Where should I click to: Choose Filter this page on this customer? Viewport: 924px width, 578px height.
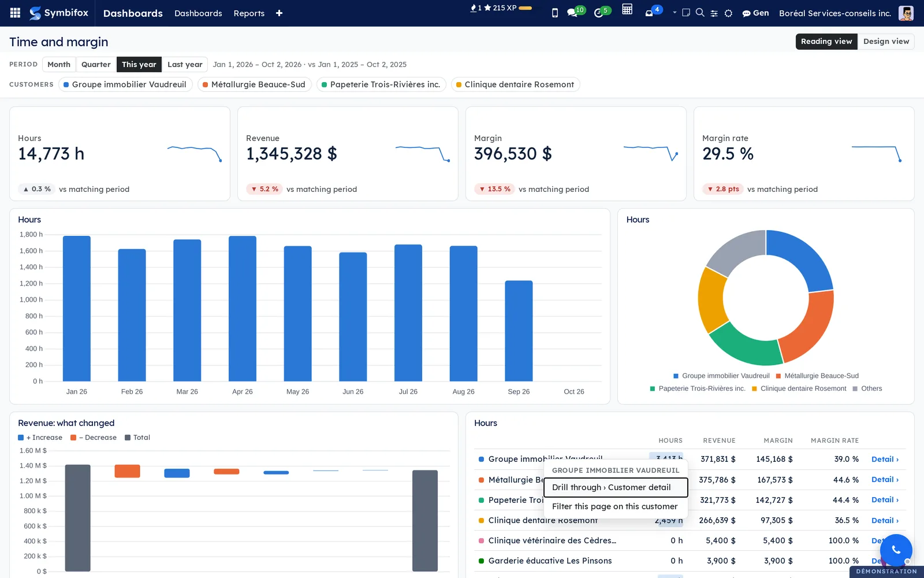click(616, 506)
